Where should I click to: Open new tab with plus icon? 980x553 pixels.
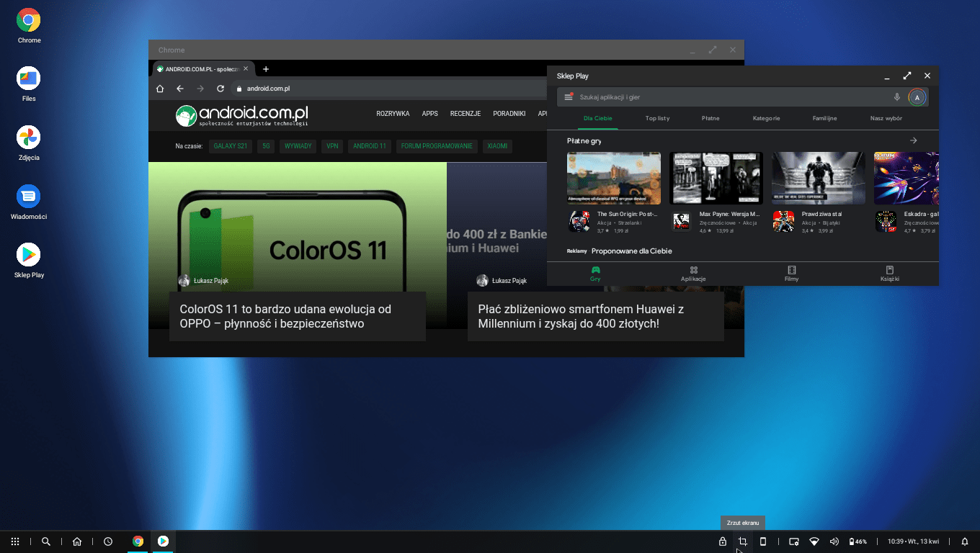coord(266,69)
